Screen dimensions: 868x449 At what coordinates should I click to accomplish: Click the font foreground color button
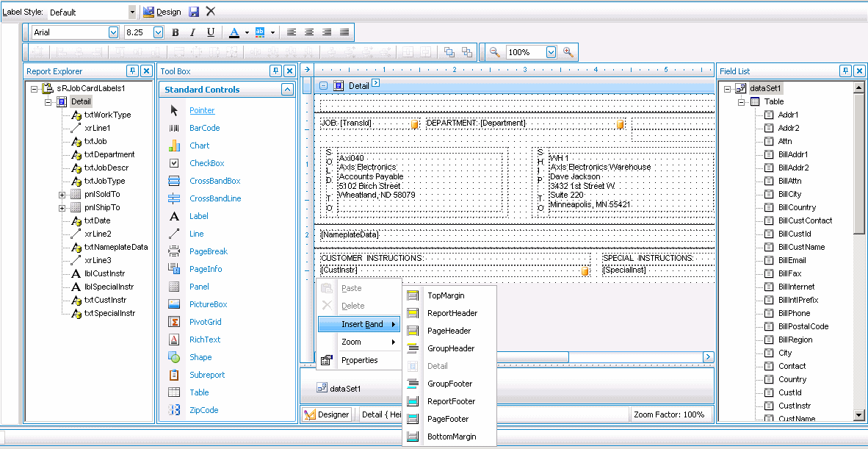[x=234, y=32]
